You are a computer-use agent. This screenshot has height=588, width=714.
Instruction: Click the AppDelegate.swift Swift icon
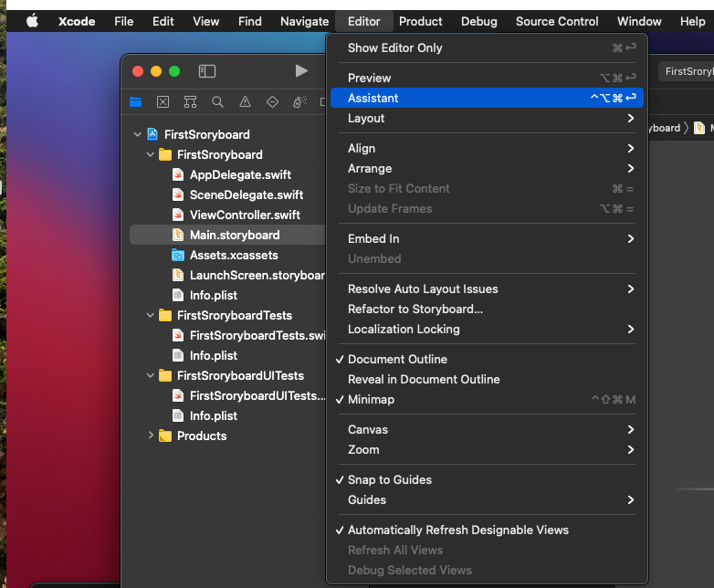[x=178, y=174]
